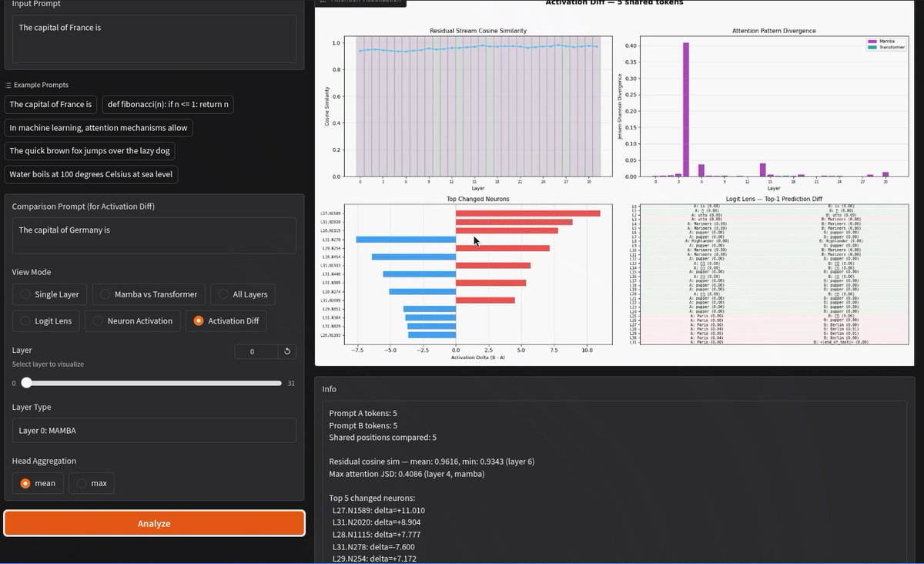Click the 'L27.N1589: delta=+11.010' entry
924x564 pixels.
pos(378,510)
